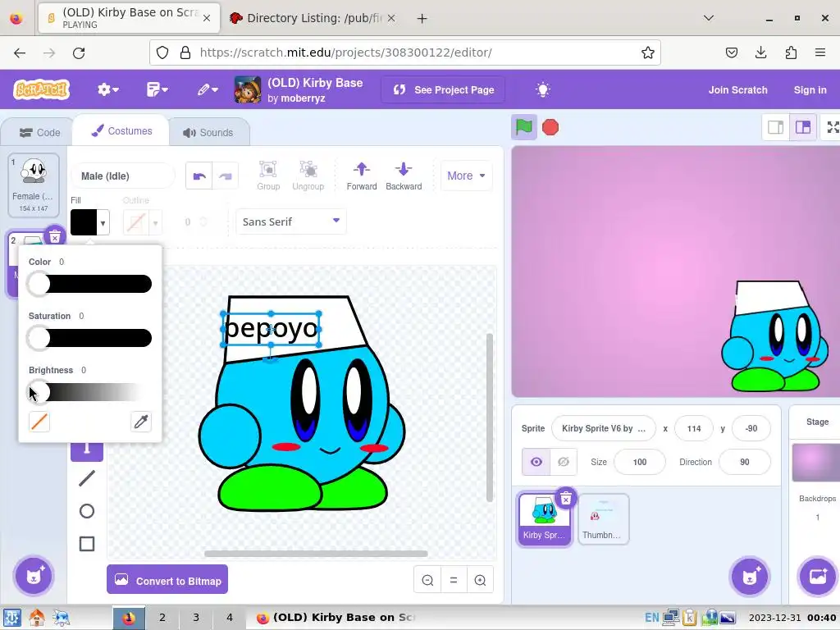The height and width of the screenshot is (630, 840).
Task: Switch to the Costumes tab
Action: click(x=121, y=130)
